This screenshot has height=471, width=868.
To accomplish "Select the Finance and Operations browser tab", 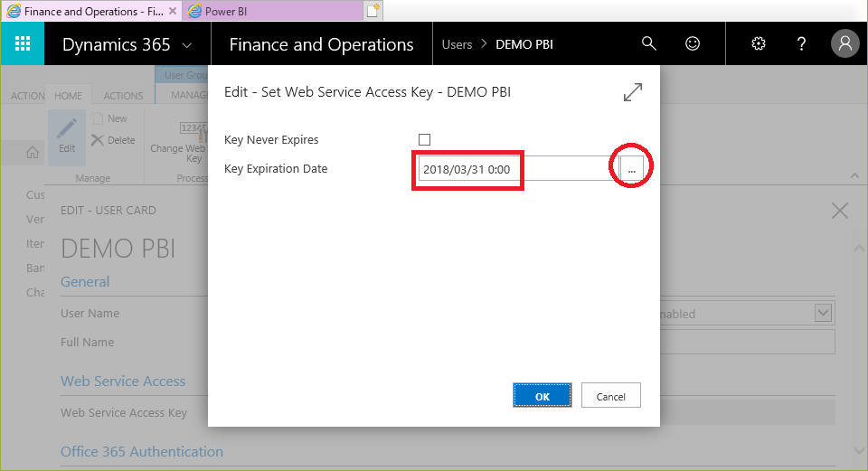I will [x=91, y=11].
